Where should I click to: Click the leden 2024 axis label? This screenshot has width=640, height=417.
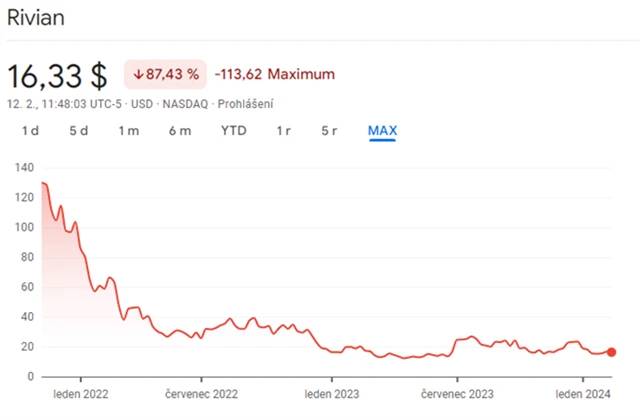pos(583,395)
